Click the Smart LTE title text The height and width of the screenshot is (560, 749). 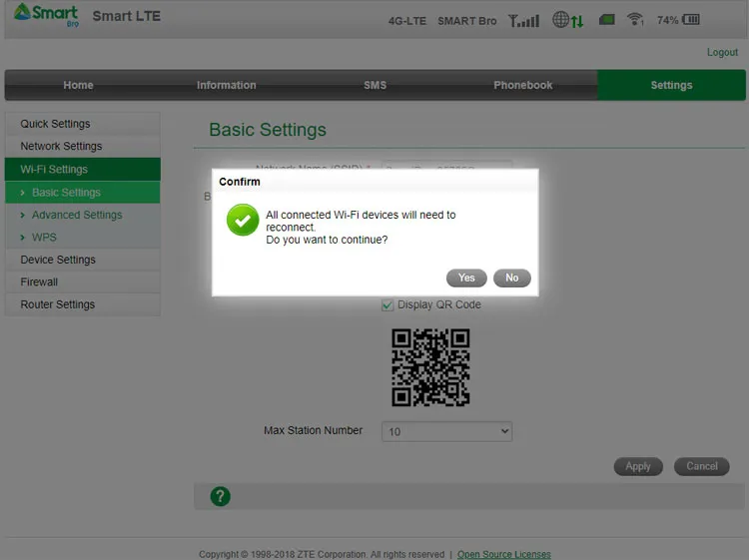126,16
